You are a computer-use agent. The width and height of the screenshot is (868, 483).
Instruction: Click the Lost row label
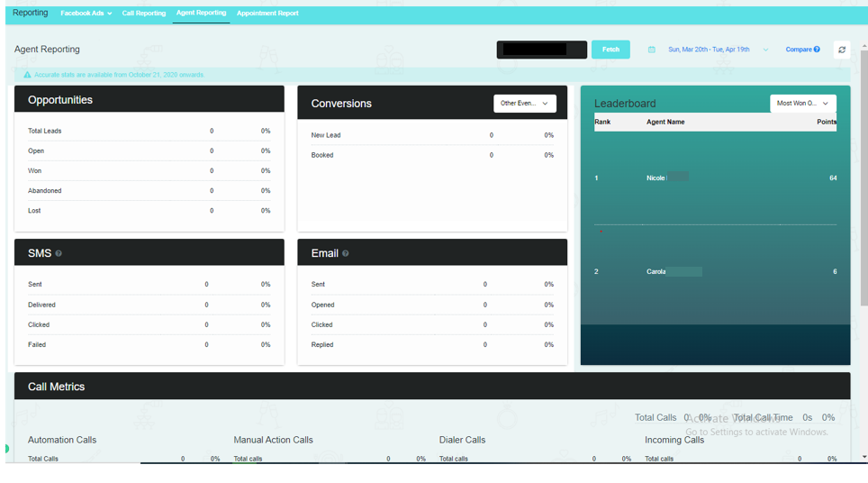coord(34,211)
